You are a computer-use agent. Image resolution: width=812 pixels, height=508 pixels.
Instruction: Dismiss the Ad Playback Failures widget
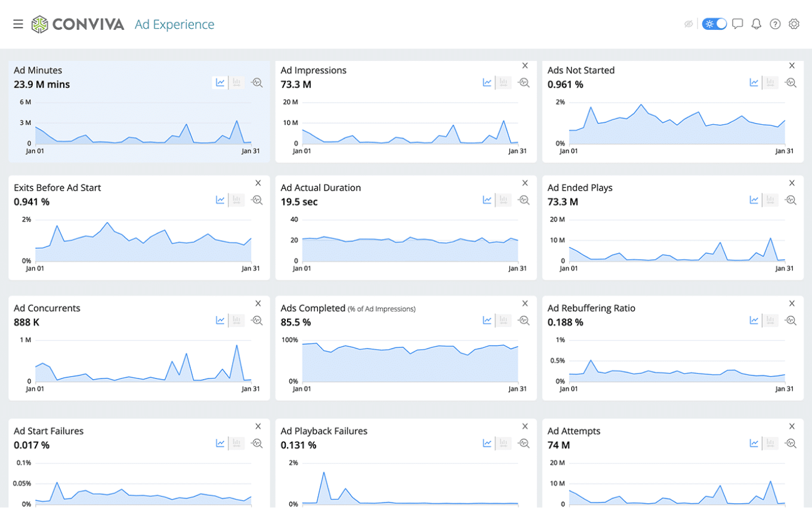tap(525, 426)
